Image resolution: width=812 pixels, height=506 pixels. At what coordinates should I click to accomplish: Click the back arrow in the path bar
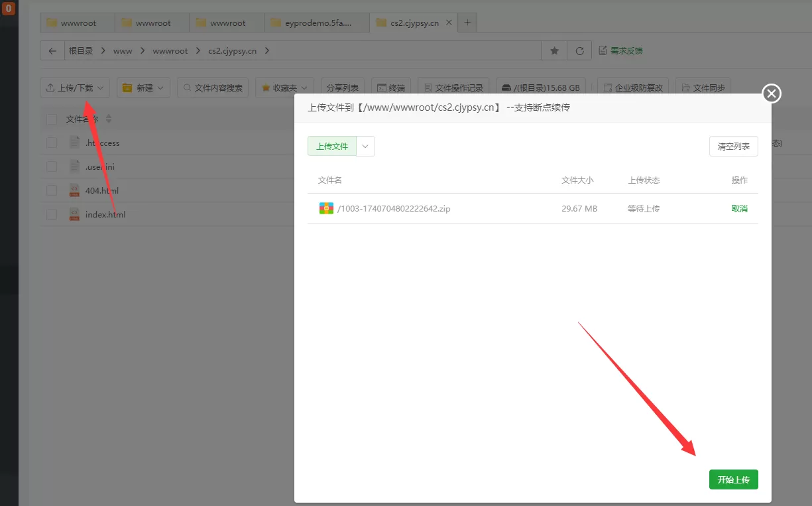click(52, 51)
